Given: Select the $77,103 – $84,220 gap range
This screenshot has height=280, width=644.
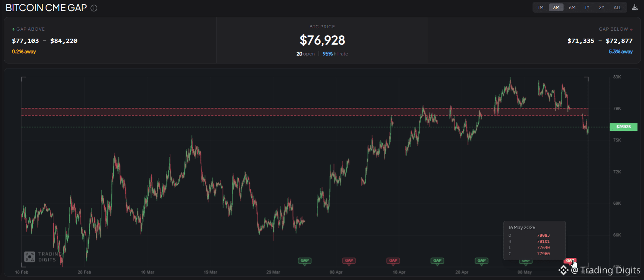Looking at the screenshot, I should click(x=45, y=41).
